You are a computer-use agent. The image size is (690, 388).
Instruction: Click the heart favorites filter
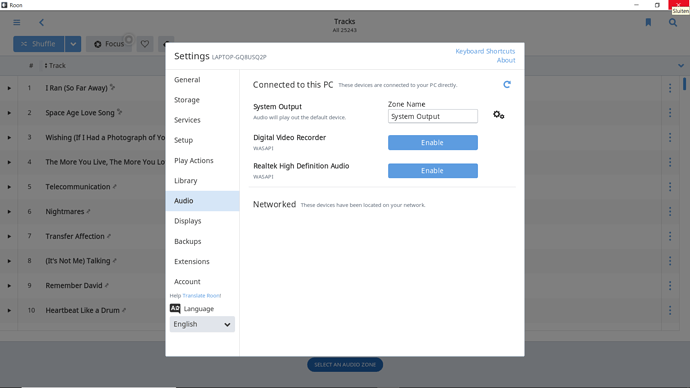click(x=145, y=44)
